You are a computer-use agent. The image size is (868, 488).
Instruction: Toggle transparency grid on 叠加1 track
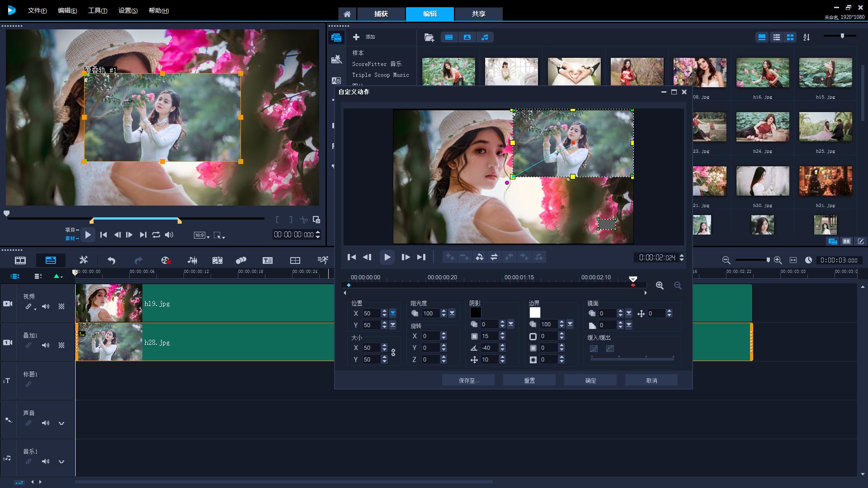click(61, 345)
